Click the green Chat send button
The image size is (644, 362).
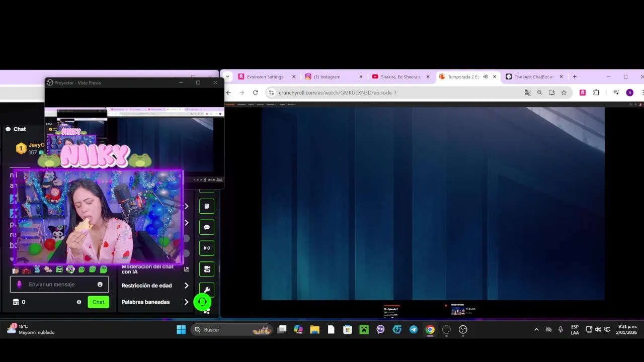[x=98, y=302]
